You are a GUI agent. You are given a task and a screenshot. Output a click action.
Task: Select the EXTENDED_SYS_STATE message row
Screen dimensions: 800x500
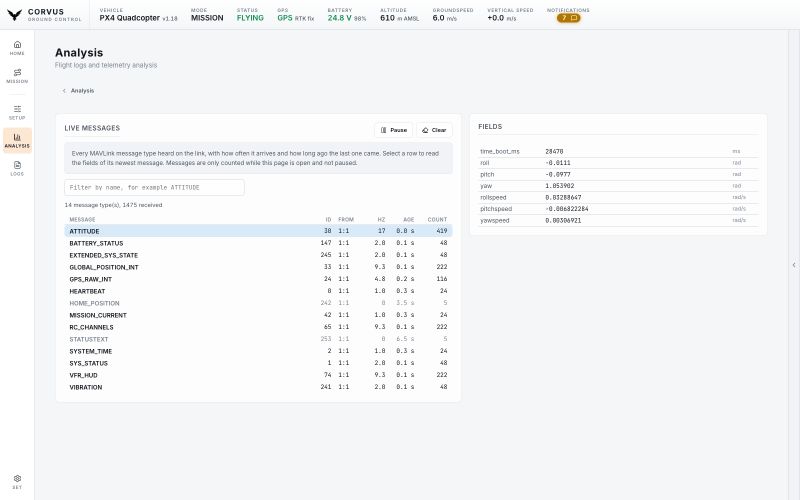258,255
